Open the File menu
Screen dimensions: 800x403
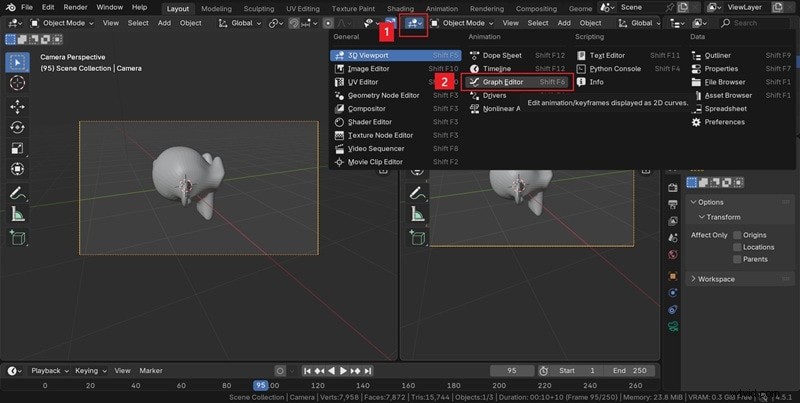[27, 8]
